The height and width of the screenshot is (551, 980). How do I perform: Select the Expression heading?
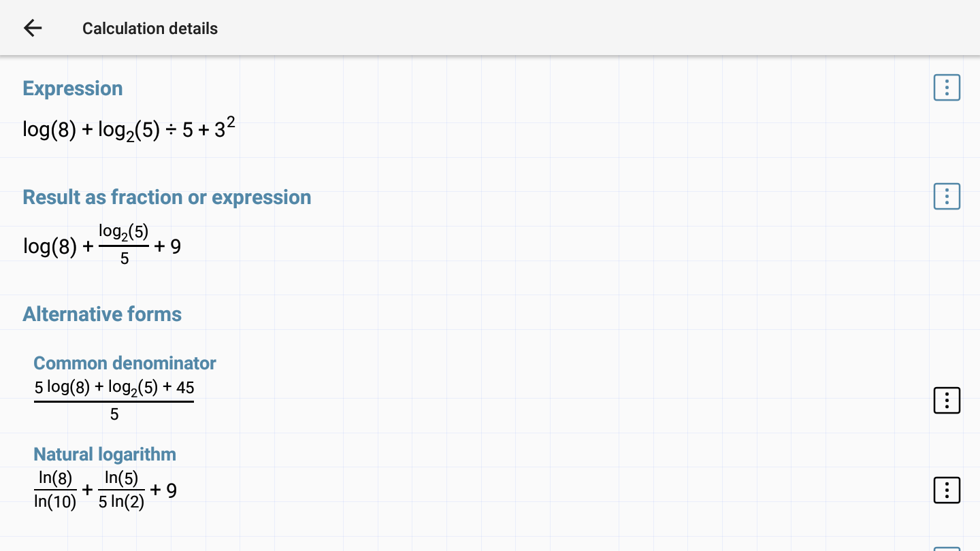(73, 88)
